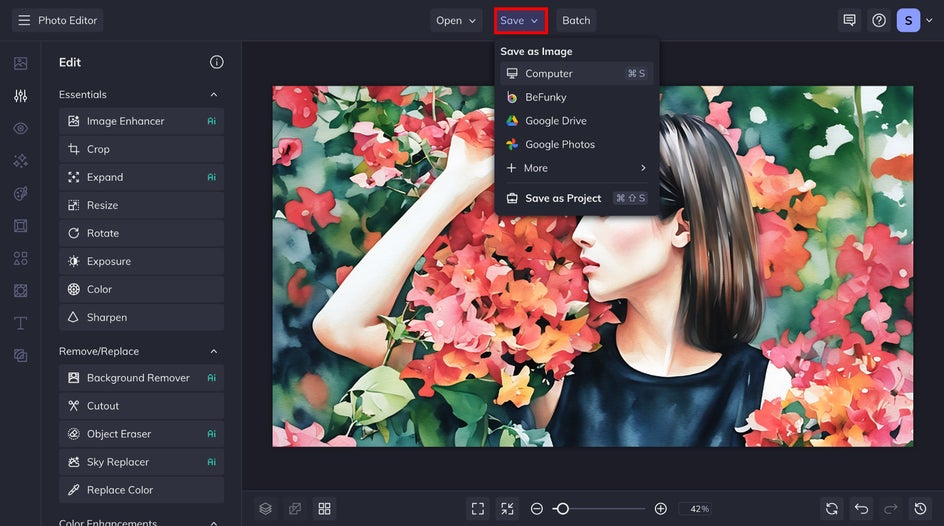Open the history clock icon
This screenshot has height=526, width=944.
[x=921, y=509]
